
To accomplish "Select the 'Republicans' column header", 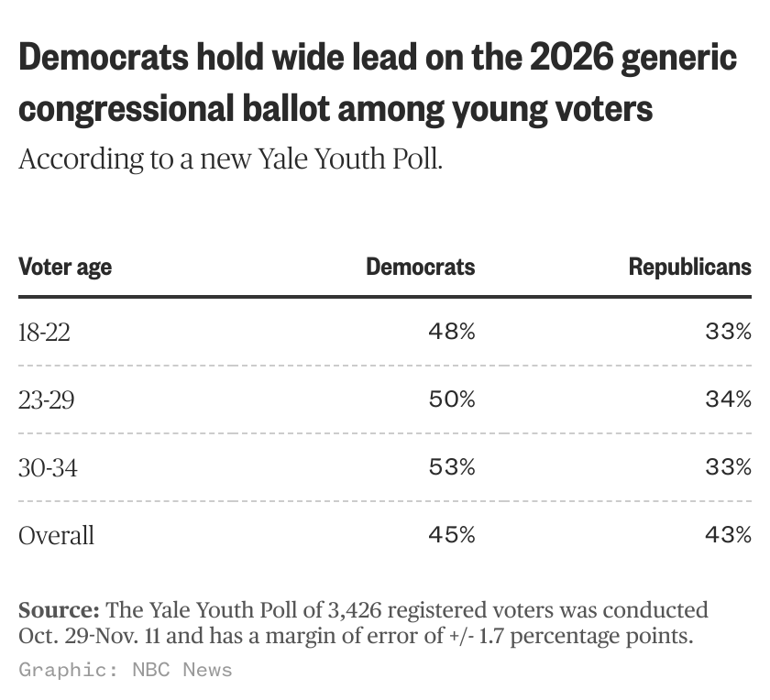I will click(x=689, y=267).
